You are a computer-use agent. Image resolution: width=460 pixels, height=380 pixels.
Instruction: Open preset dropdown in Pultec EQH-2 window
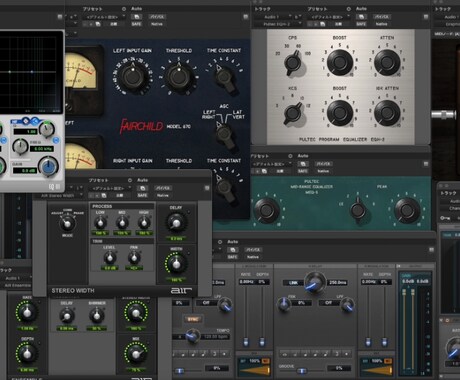pos(330,17)
